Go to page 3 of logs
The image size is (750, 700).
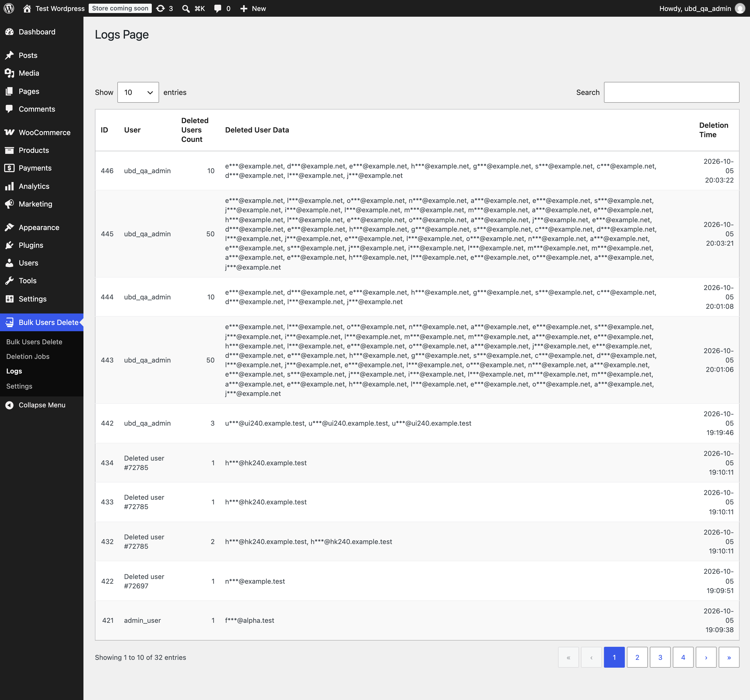tap(660, 657)
